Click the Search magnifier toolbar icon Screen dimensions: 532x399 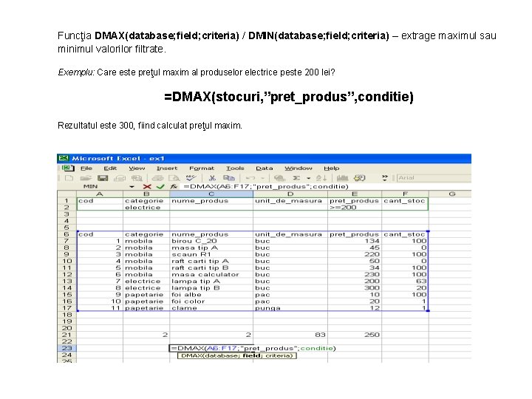pyautogui.click(x=137, y=178)
